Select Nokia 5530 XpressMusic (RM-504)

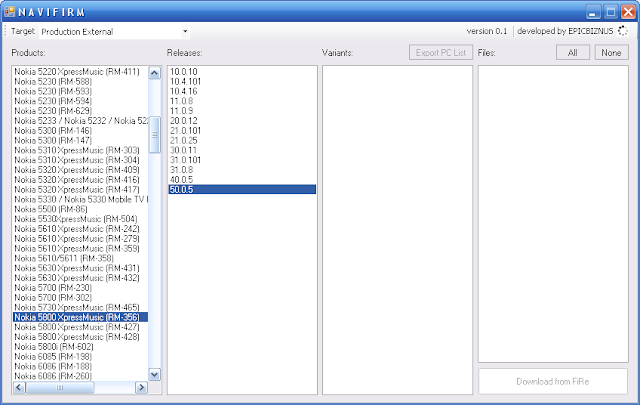pyautogui.click(x=80, y=219)
